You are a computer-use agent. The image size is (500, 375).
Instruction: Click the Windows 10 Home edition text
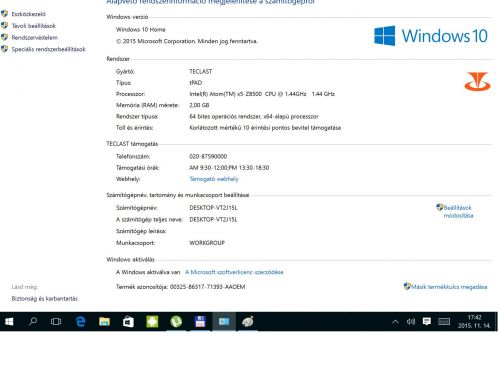pyautogui.click(x=141, y=29)
